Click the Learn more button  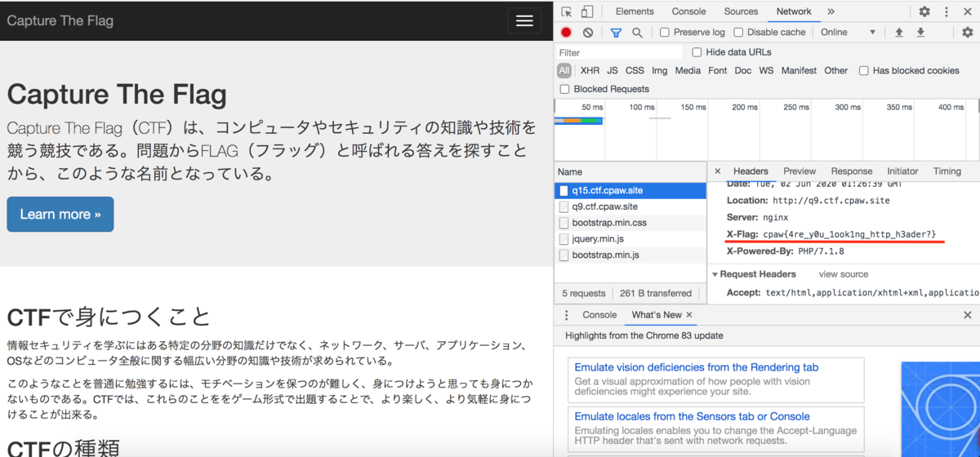(x=60, y=214)
